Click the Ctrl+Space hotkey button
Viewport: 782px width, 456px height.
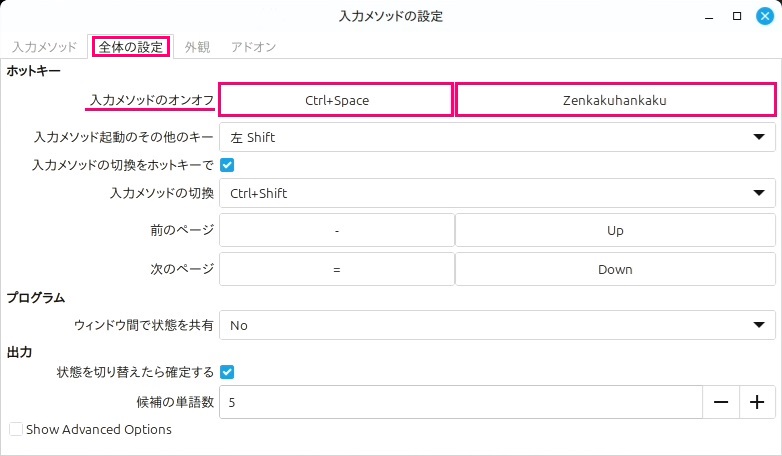tap(336, 100)
